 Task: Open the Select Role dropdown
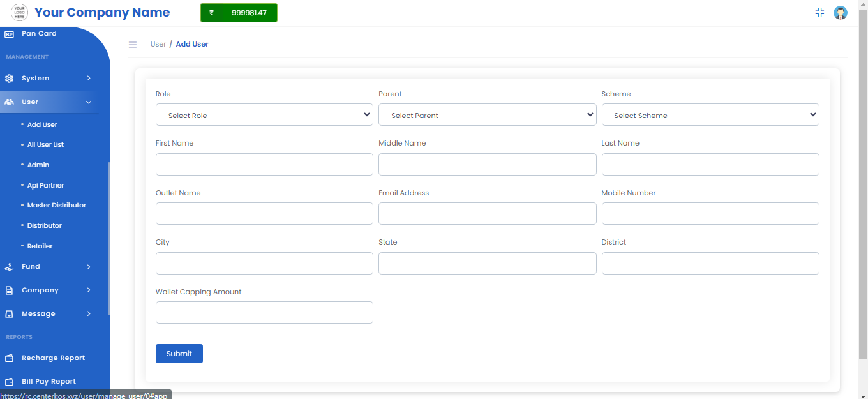tap(264, 115)
